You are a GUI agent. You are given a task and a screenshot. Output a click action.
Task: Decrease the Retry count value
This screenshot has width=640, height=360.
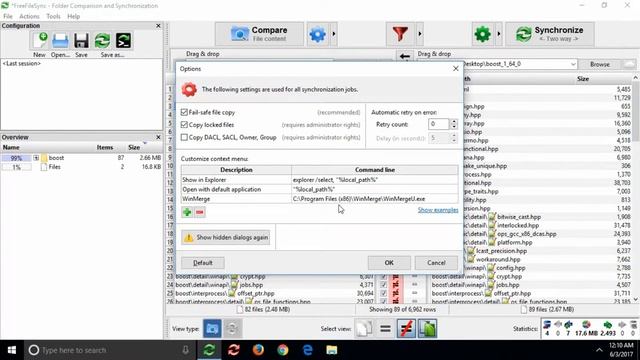(x=453, y=127)
